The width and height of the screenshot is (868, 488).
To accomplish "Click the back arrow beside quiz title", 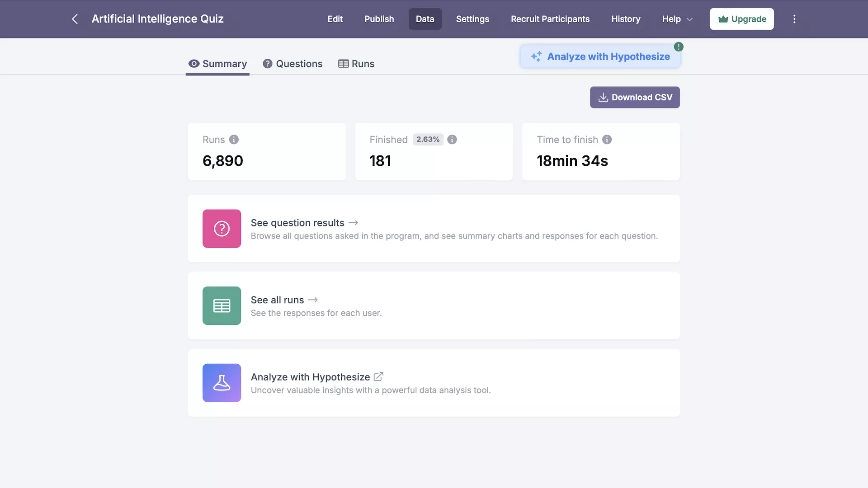I will pyautogui.click(x=75, y=19).
